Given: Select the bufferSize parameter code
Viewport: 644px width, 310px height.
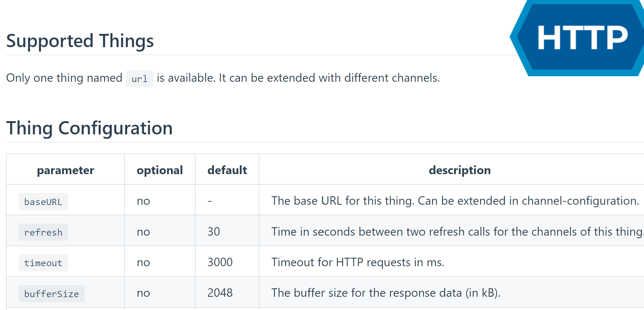Looking at the screenshot, I should click(52, 294).
